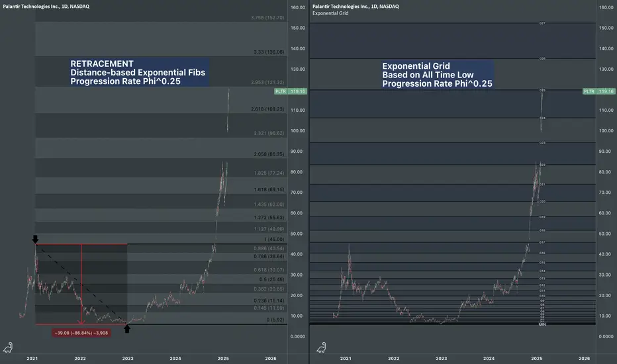Select fib level 1.272 (55.63)

tap(269, 218)
